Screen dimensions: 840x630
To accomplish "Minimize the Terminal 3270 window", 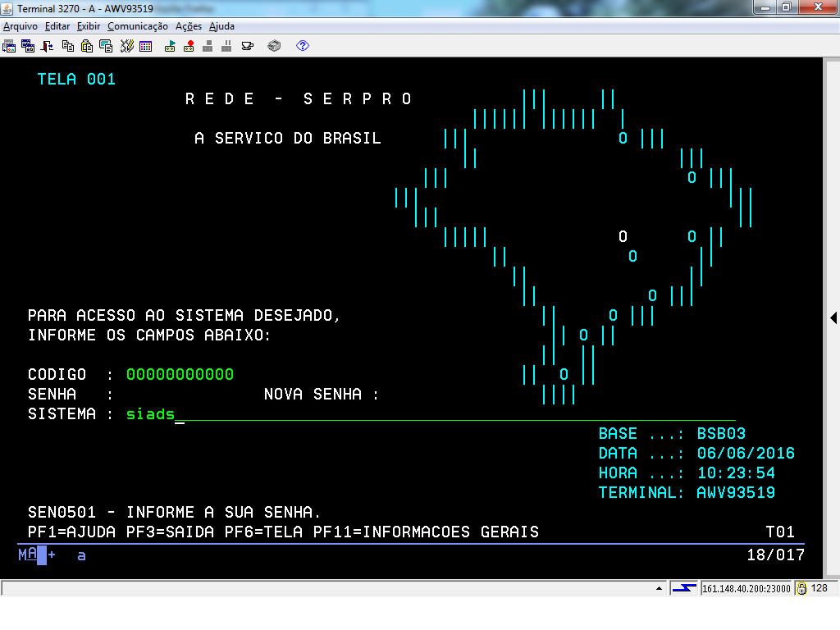I will [765, 7].
